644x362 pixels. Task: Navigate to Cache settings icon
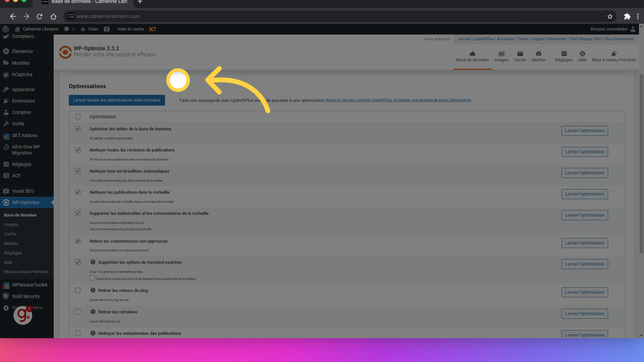(520, 56)
